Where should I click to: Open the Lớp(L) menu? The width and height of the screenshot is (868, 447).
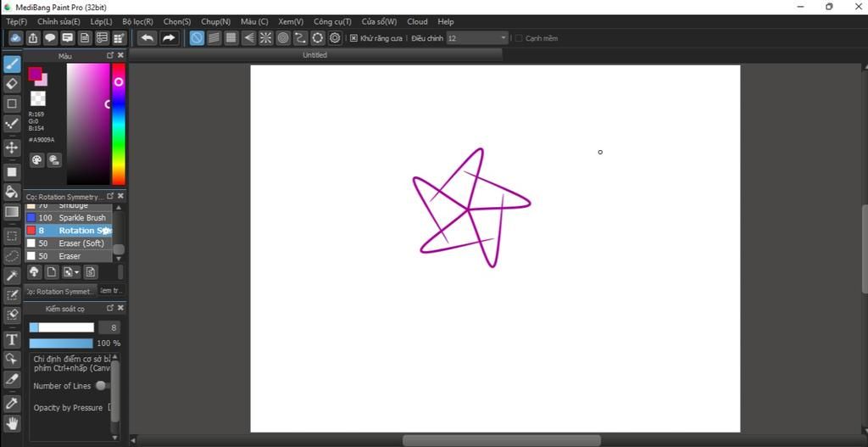(102, 21)
